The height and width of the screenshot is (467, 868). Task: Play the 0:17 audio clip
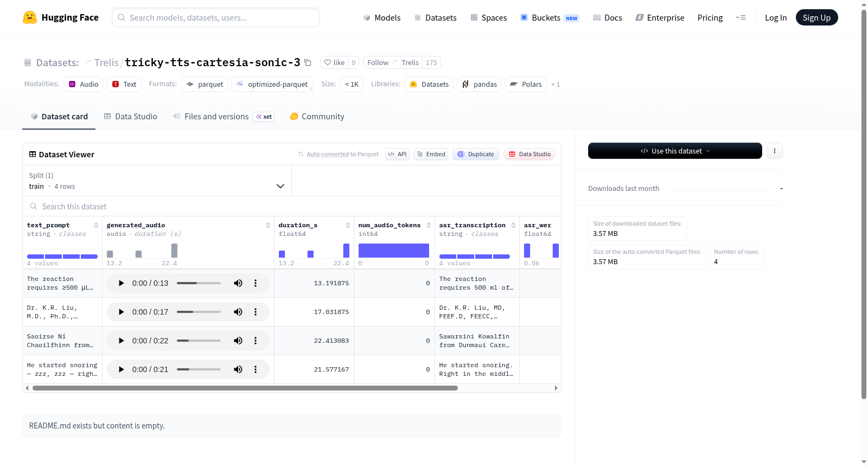[121, 312]
